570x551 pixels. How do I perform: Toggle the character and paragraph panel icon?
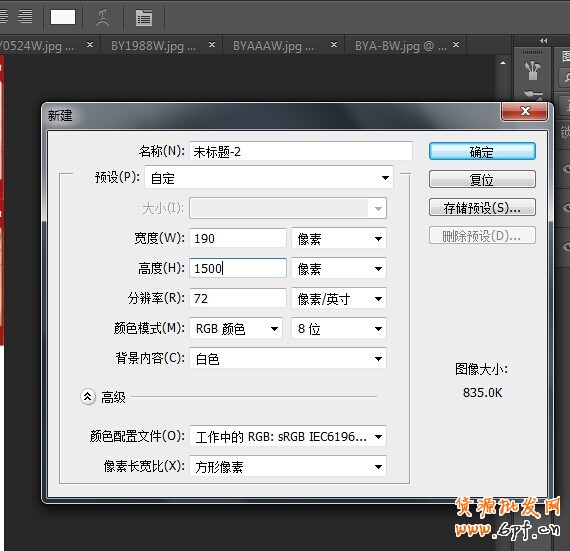pyautogui.click(x=144, y=17)
